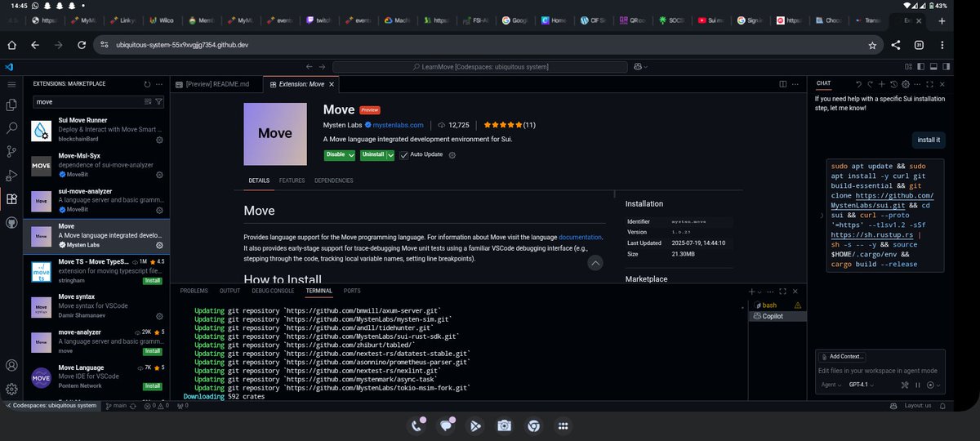Open the cancel request dropdown arrow
The height and width of the screenshot is (441, 980).
pyautogui.click(x=939, y=385)
